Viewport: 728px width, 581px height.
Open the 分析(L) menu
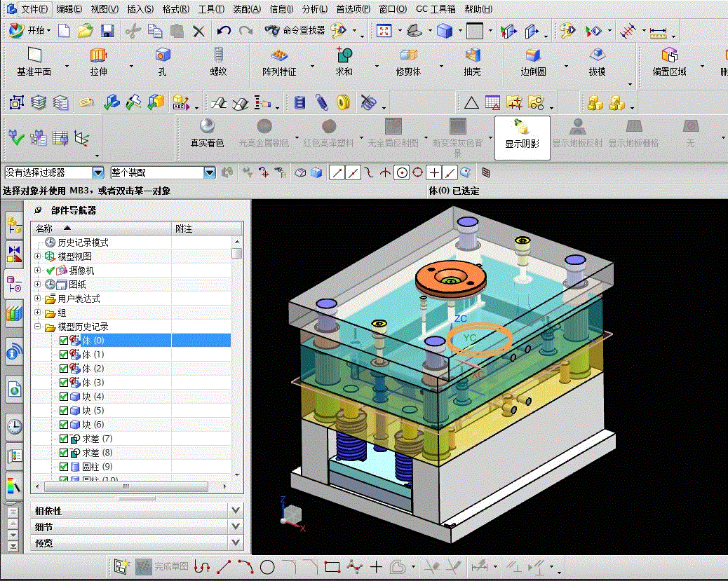pos(315,9)
